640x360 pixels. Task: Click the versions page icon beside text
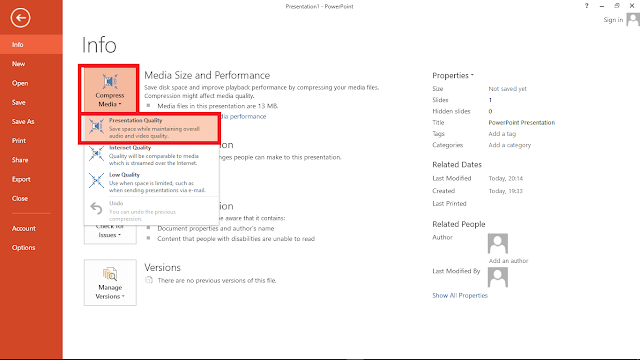(x=149, y=280)
